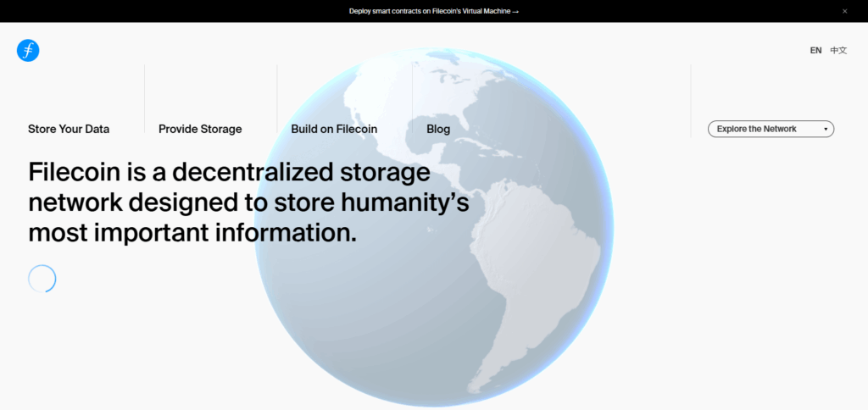This screenshot has width=868, height=410.
Task: Switch language to EN
Action: (815, 51)
